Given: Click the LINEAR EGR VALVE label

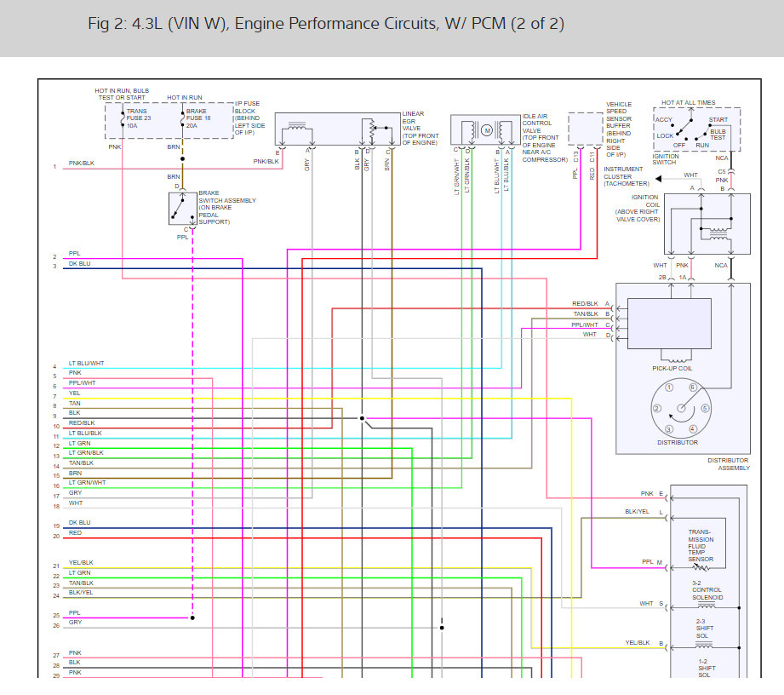Looking at the screenshot, I should click(x=421, y=128).
